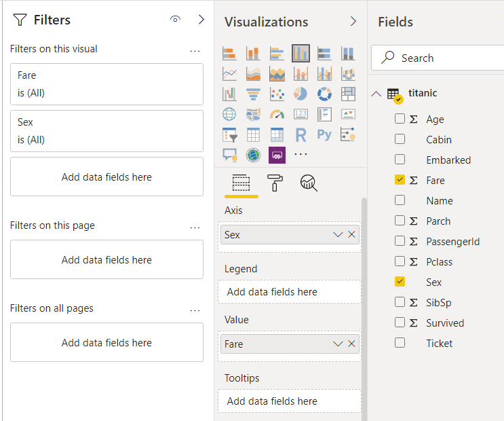Remove Fare from the Value well
504x421 pixels.
351,344
